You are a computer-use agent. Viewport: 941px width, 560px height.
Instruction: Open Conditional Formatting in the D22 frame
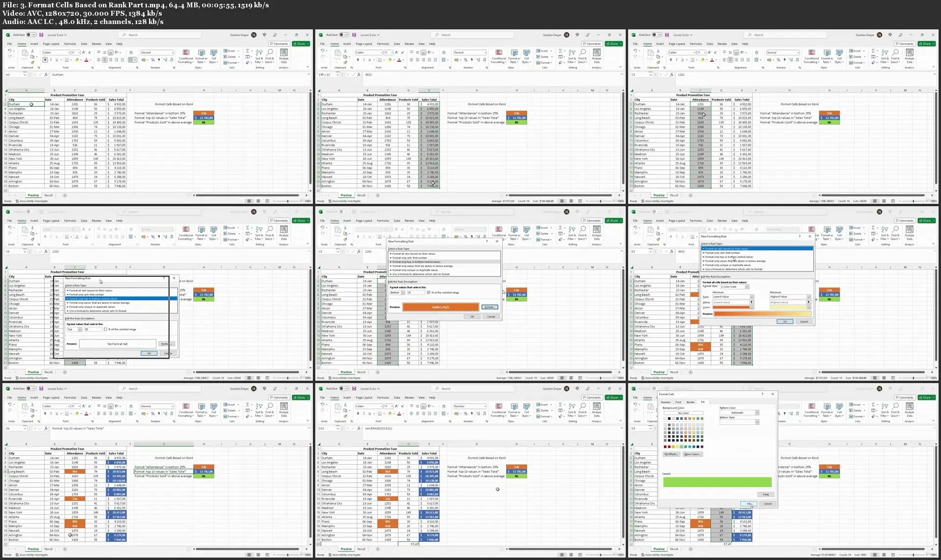point(499,410)
